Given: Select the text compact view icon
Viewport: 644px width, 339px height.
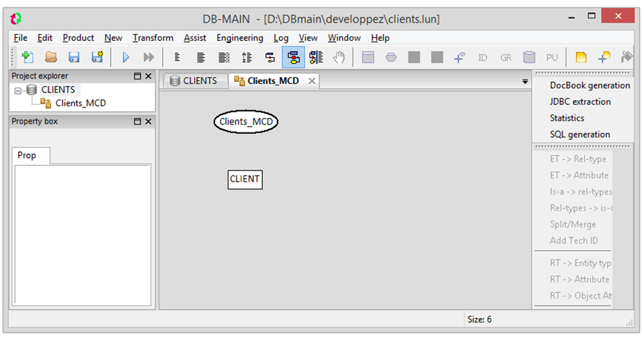Looking at the screenshot, I should [x=177, y=57].
